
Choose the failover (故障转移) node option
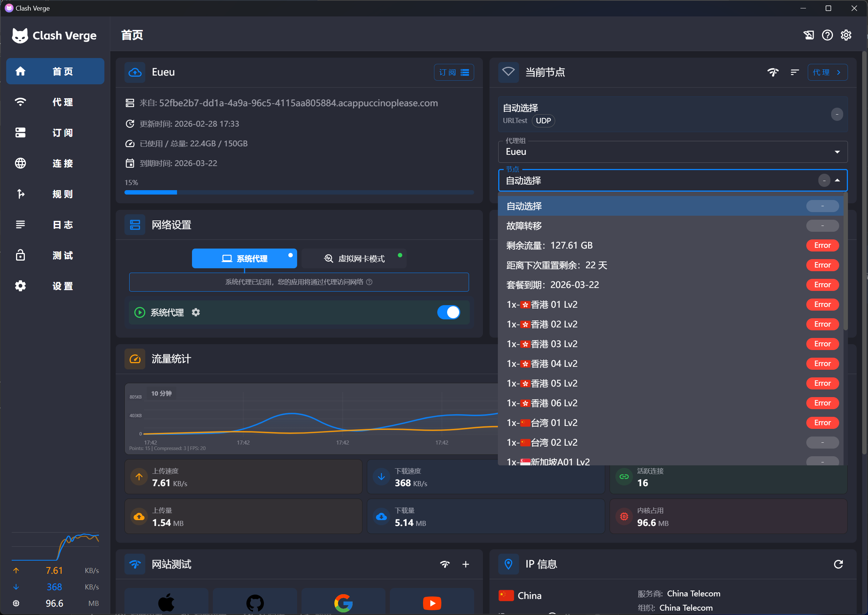tap(524, 226)
